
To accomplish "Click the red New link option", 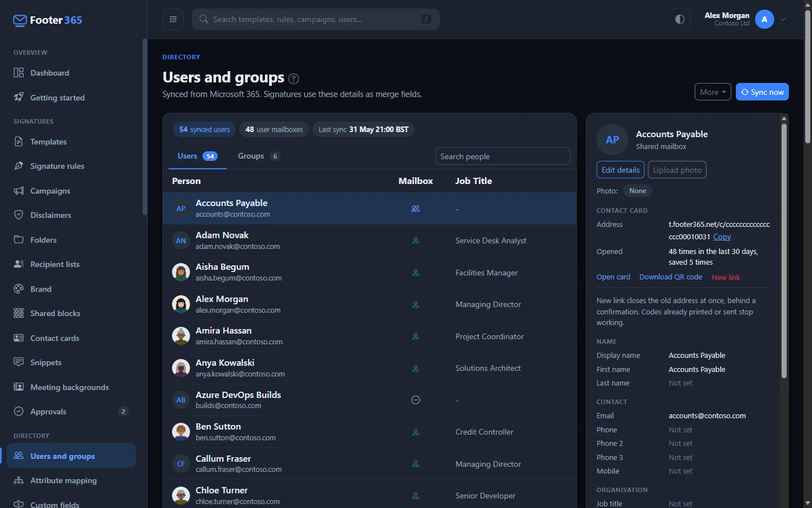I will tap(726, 278).
